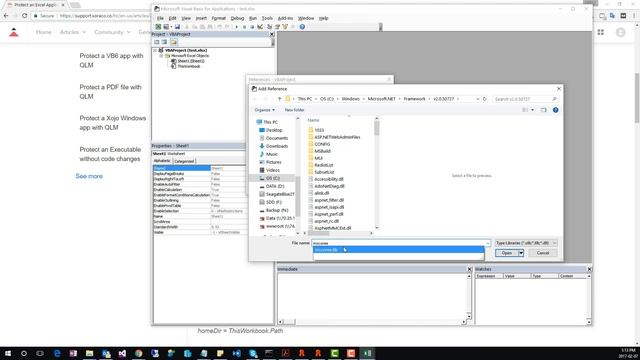Select Desktop in the navigation pane
Image resolution: width=640 pixels, height=360 pixels.
[274, 130]
